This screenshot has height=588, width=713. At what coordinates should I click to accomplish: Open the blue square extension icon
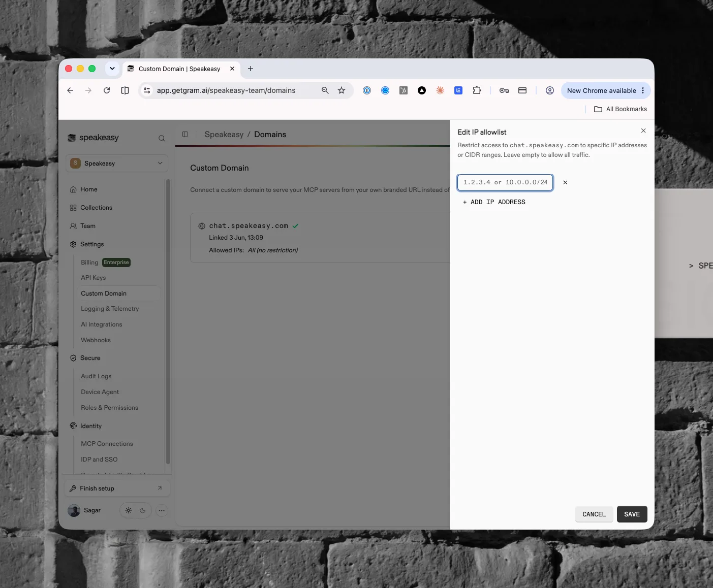[458, 90]
